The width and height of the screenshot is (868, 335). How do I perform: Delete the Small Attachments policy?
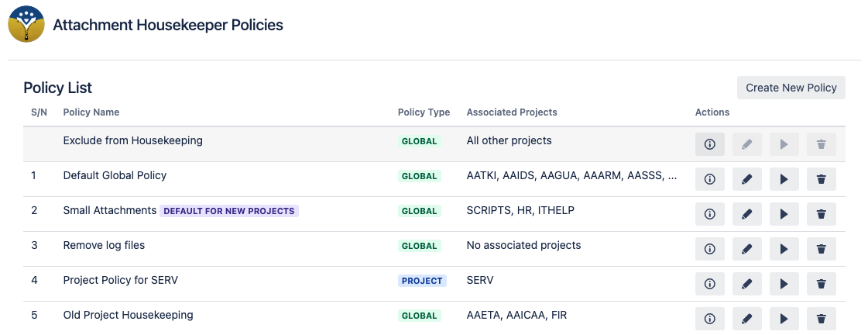point(821,214)
